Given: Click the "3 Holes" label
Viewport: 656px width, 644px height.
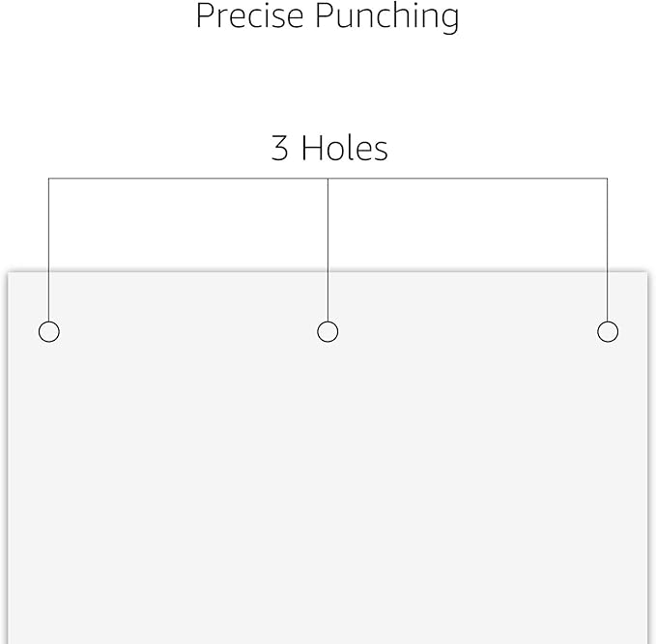Looking at the screenshot, I should click(x=328, y=148).
